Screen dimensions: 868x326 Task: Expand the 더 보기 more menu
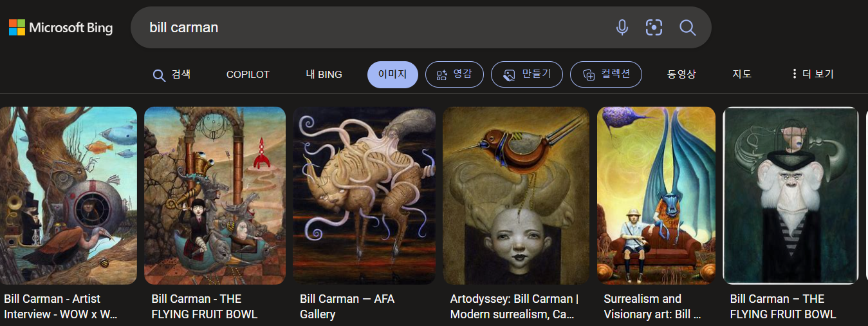(813, 74)
